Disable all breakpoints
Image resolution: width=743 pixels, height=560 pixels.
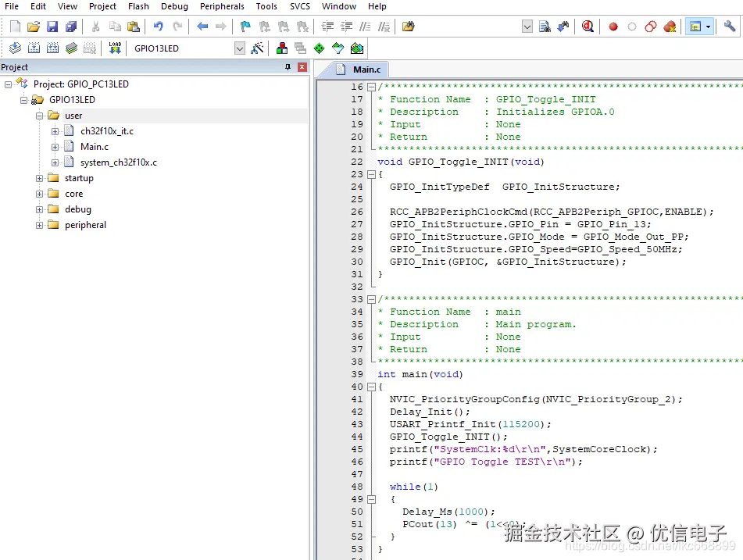pos(651,27)
